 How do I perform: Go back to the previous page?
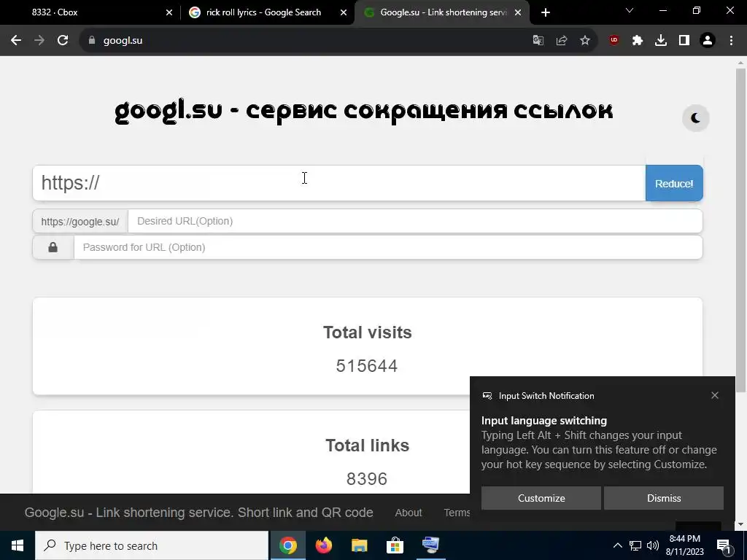16,41
